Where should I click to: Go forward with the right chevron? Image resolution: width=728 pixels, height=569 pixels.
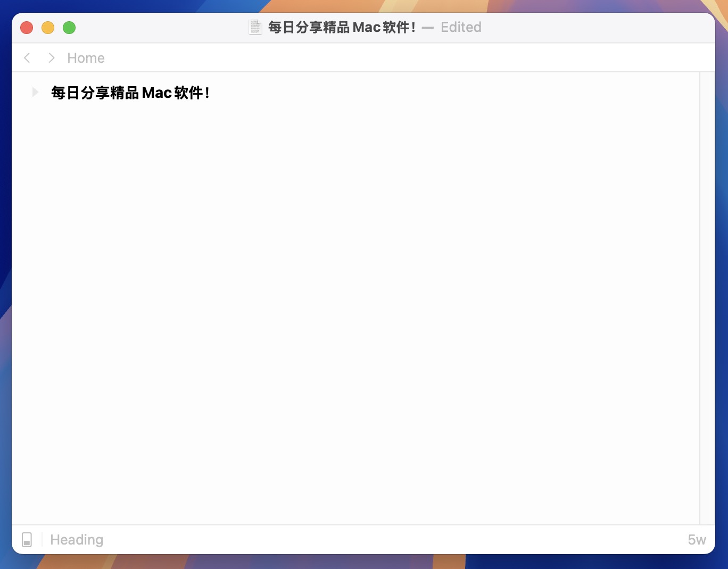pyautogui.click(x=51, y=58)
